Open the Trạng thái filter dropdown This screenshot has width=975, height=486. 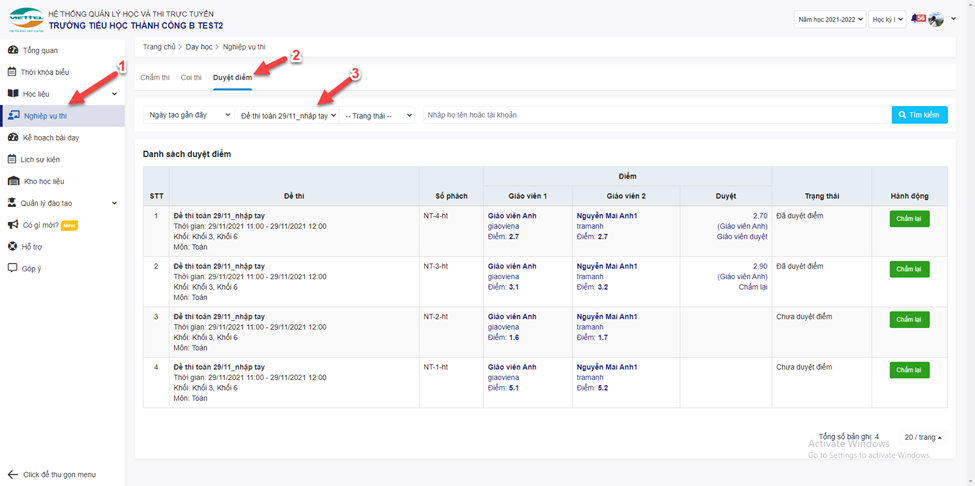378,115
